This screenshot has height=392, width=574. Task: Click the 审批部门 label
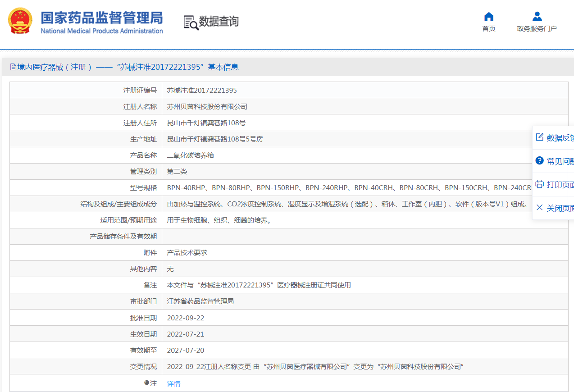(144, 301)
